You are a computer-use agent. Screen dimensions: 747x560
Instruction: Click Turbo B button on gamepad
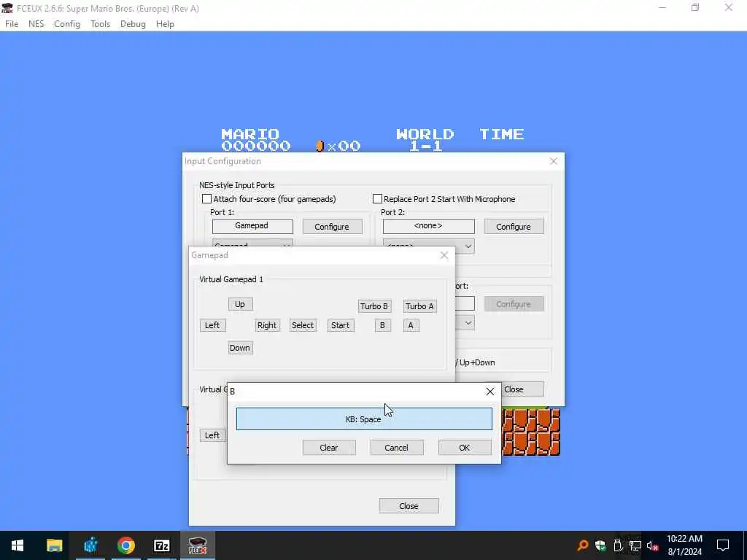pos(374,306)
